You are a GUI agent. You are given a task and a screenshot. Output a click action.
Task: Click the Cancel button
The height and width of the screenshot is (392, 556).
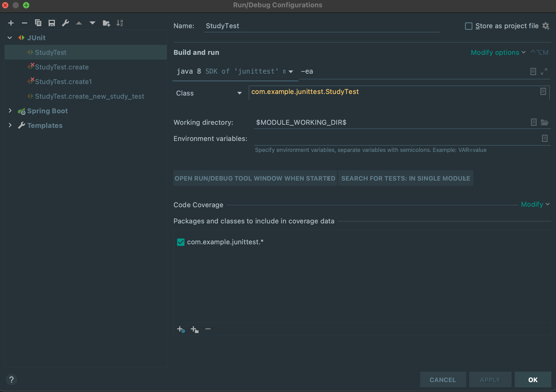[x=443, y=380]
